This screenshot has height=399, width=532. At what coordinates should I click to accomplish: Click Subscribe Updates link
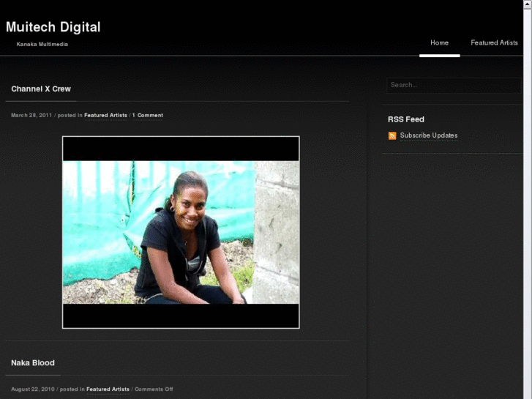click(428, 135)
